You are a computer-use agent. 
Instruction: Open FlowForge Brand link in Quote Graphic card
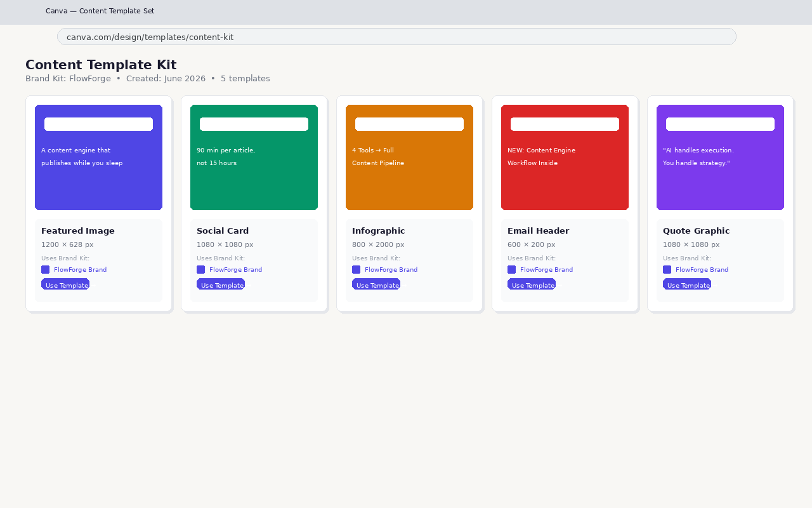click(702, 270)
